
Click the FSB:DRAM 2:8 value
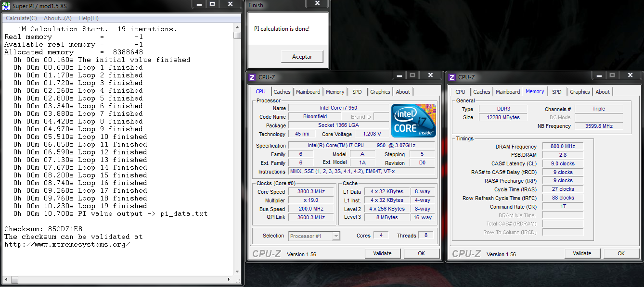tap(563, 155)
